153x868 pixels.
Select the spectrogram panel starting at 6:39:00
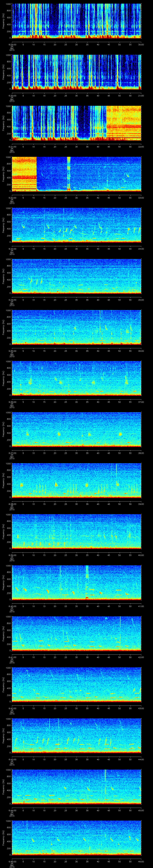pos(77,531)
